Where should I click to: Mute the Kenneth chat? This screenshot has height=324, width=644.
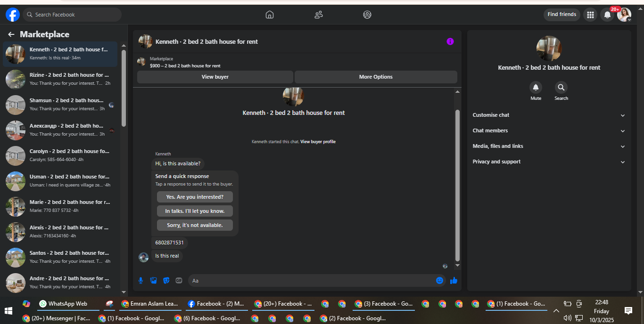tap(536, 87)
